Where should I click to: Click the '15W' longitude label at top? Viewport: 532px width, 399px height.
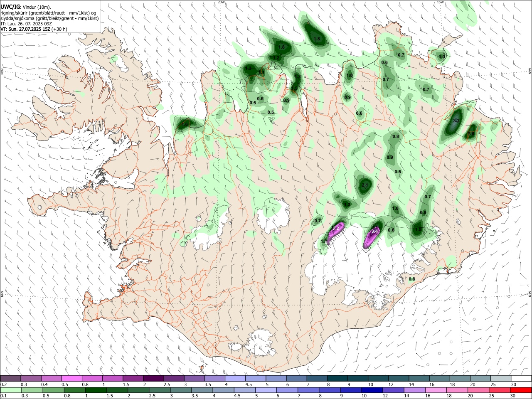point(440,2)
